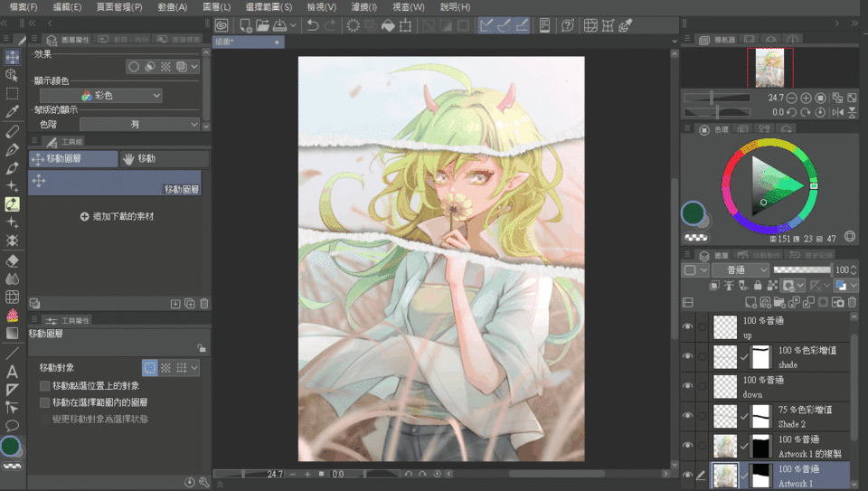Click the Clip Studio swirl icon
The width and height of the screenshot is (868, 491).
pyautogui.click(x=222, y=25)
